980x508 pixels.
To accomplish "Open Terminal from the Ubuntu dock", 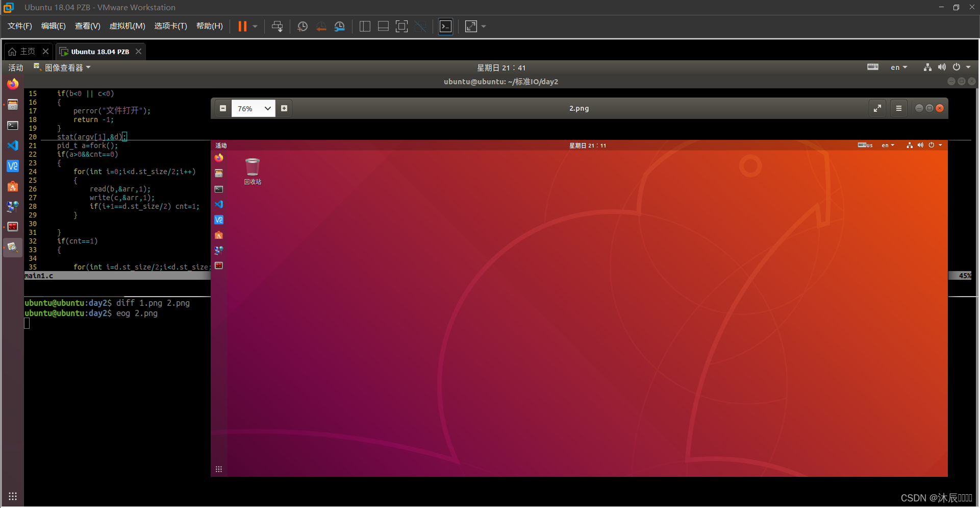I will coord(13,125).
